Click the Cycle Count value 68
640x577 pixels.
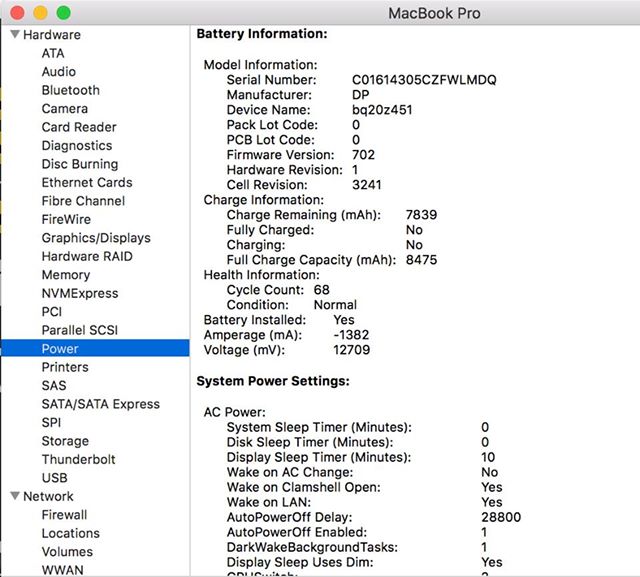[x=322, y=290]
